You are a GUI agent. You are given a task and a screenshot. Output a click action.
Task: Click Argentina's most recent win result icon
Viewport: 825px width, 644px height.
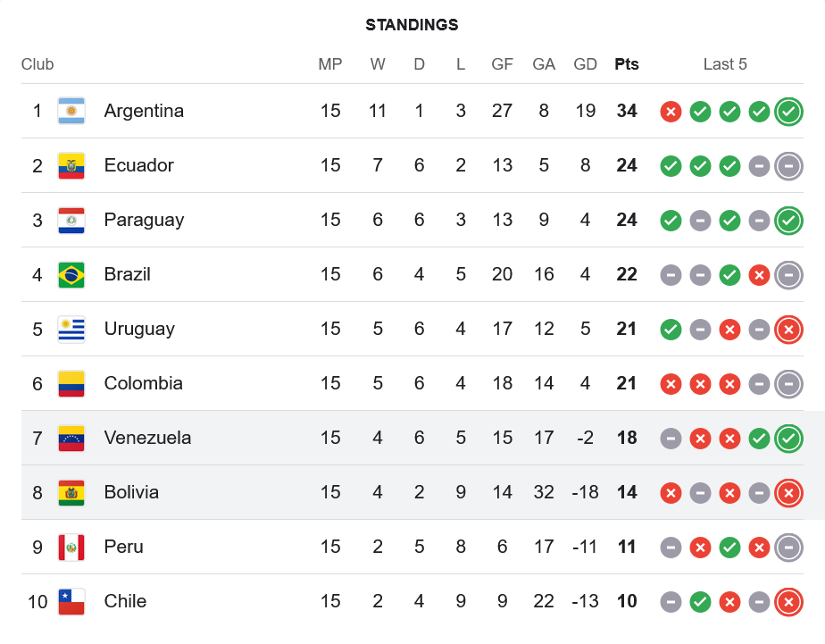coord(788,111)
